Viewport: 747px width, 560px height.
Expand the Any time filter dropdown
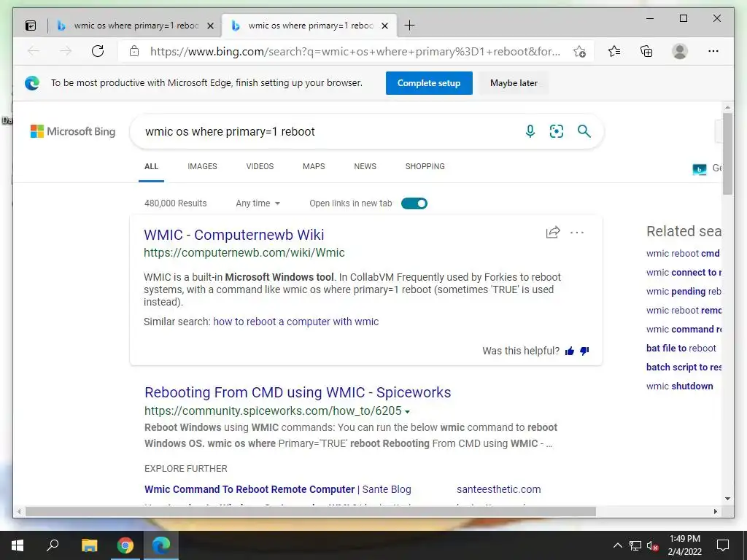click(258, 203)
